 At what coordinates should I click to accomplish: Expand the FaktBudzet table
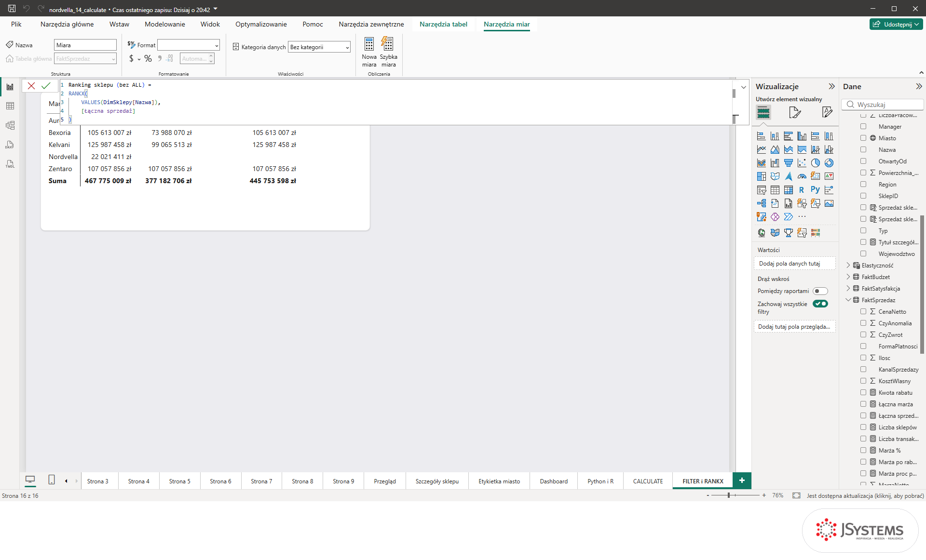tap(848, 277)
